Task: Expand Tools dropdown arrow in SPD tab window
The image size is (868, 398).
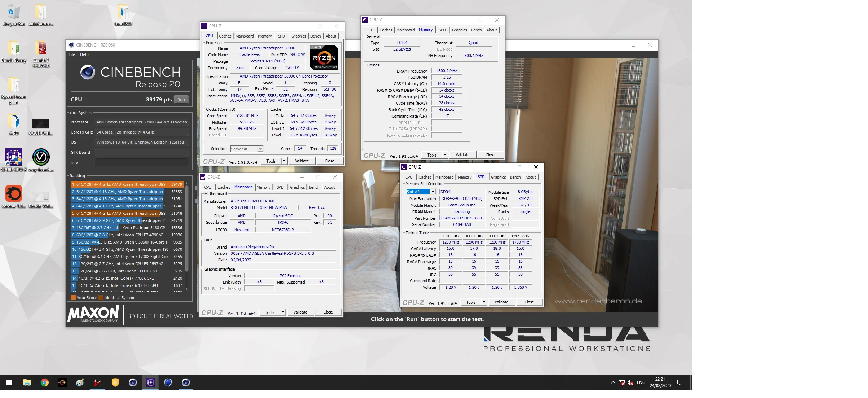Action: [484, 302]
